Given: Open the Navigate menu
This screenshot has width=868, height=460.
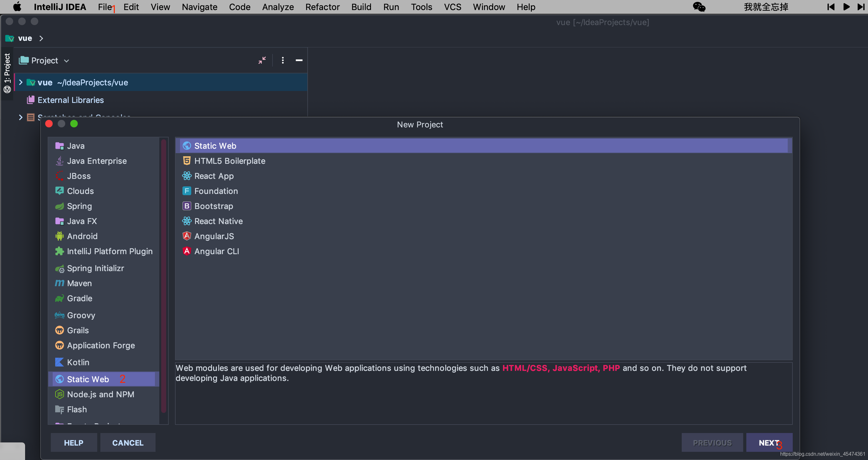Looking at the screenshot, I should tap(198, 7).
